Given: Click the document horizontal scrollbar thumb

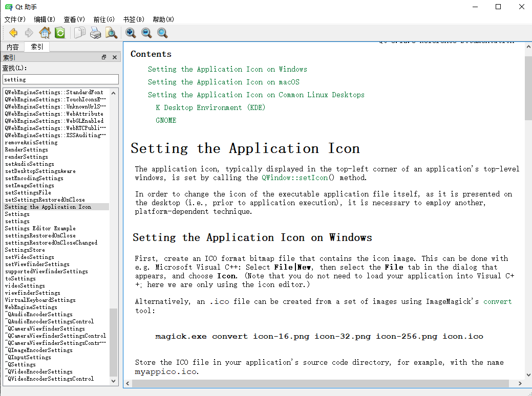Looking at the screenshot, I should (x=321, y=383).
